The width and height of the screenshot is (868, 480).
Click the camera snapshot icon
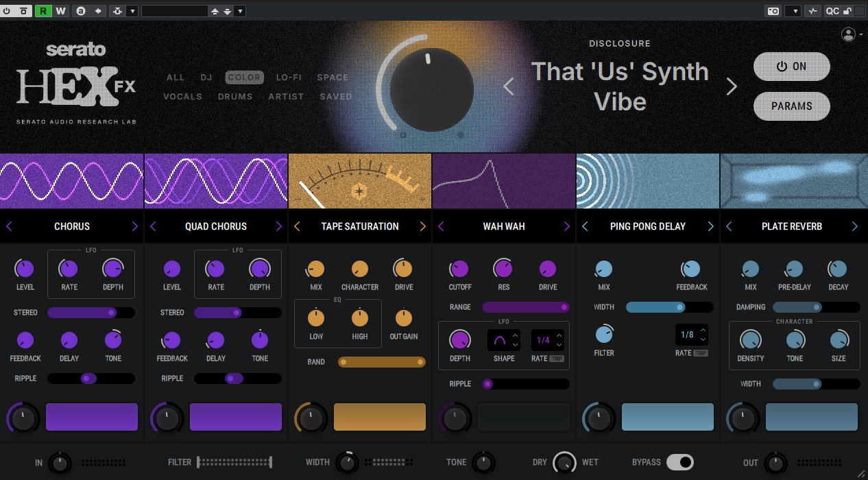(x=773, y=11)
